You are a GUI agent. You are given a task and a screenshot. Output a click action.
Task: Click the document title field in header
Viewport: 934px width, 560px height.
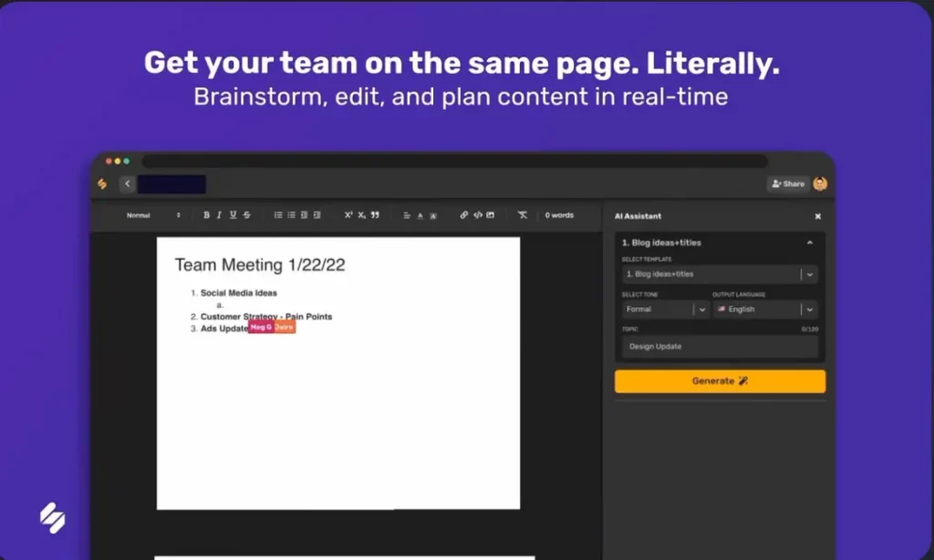click(172, 184)
